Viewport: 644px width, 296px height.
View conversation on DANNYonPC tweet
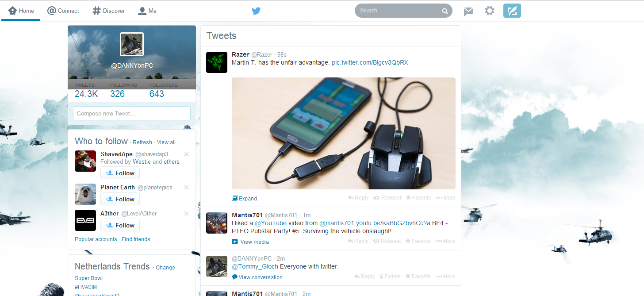pos(257,277)
